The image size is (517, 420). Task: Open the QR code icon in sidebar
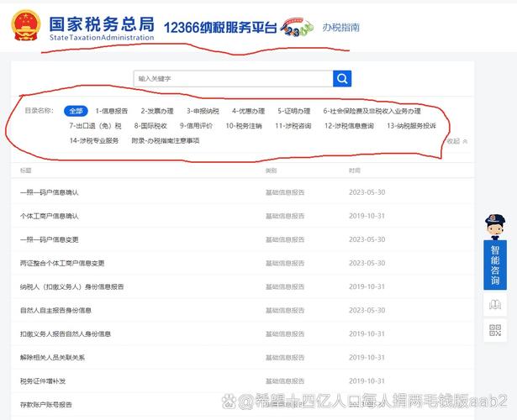tap(495, 330)
